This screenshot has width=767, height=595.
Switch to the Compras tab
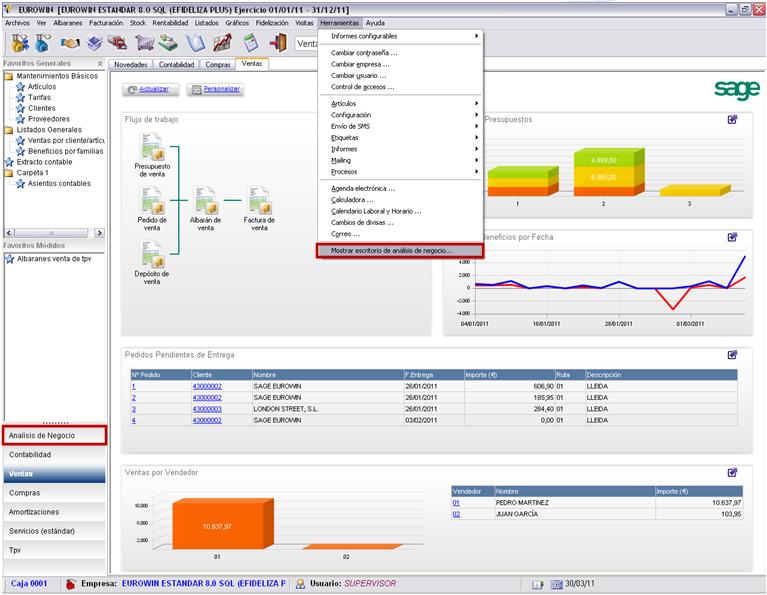pyautogui.click(x=218, y=65)
